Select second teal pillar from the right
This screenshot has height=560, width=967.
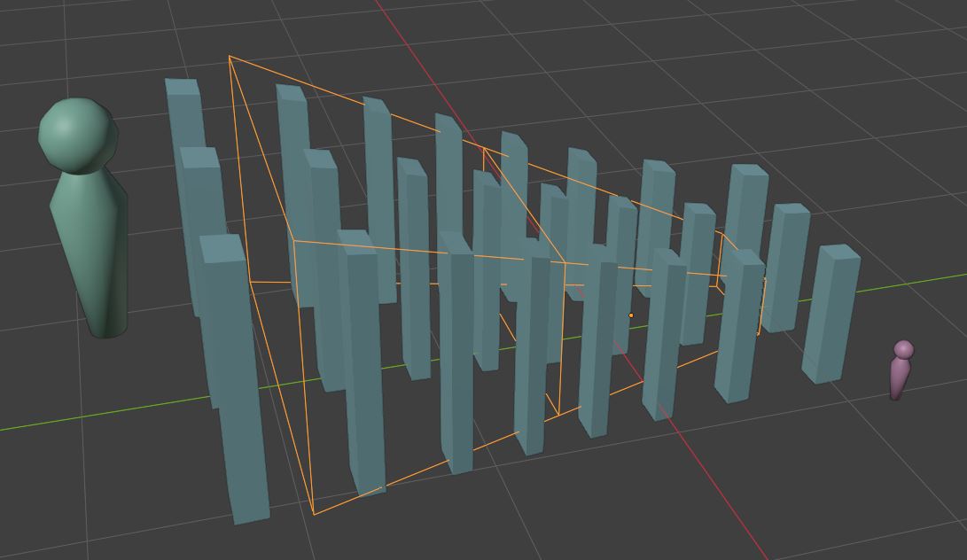[x=785, y=268]
